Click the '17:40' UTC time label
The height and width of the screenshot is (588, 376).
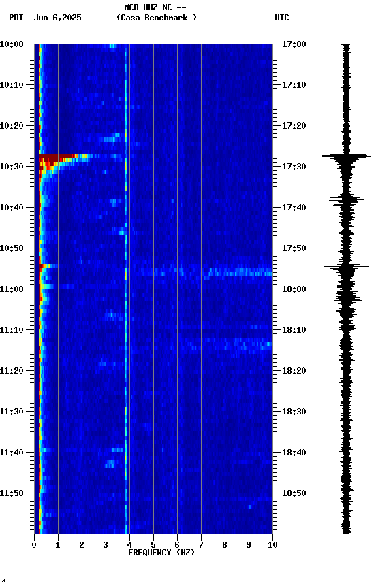294,208
